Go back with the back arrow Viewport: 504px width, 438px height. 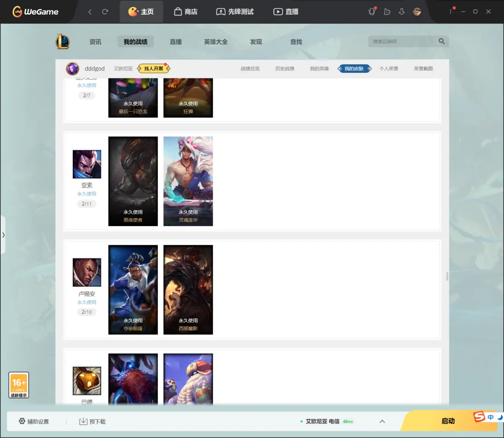pyautogui.click(x=90, y=12)
